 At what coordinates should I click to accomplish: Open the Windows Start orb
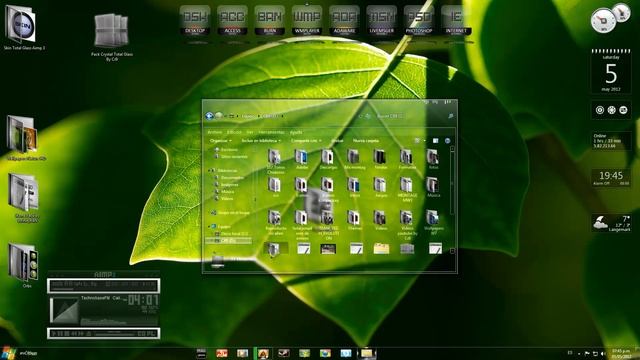tap(8, 353)
